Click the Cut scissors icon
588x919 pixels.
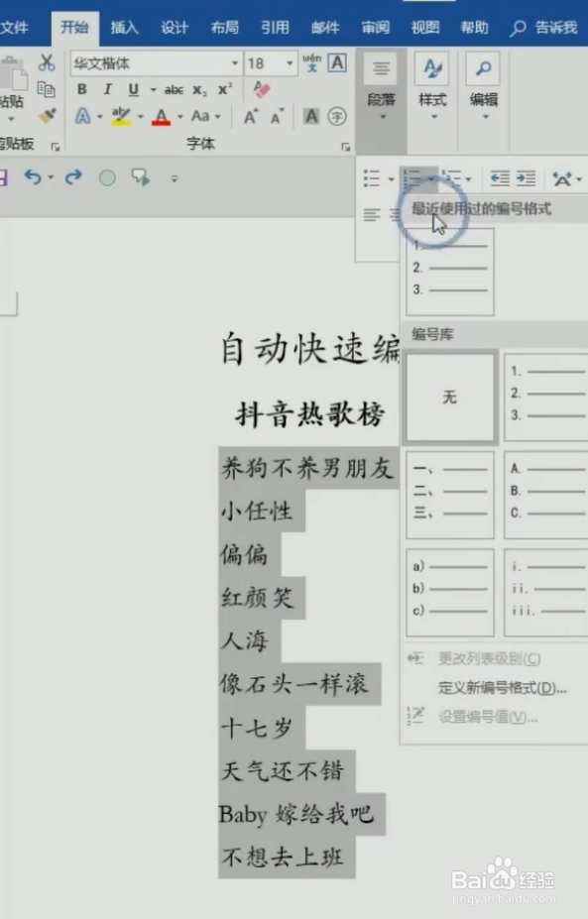point(47,62)
